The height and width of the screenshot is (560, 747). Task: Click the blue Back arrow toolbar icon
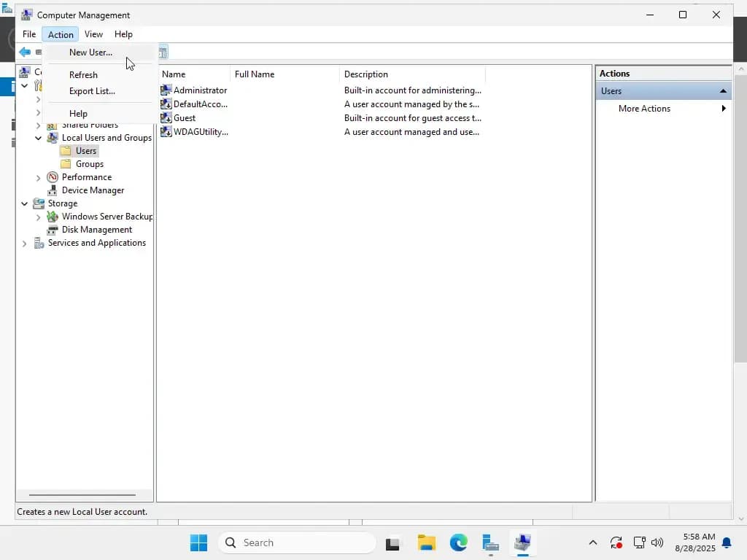pyautogui.click(x=25, y=52)
